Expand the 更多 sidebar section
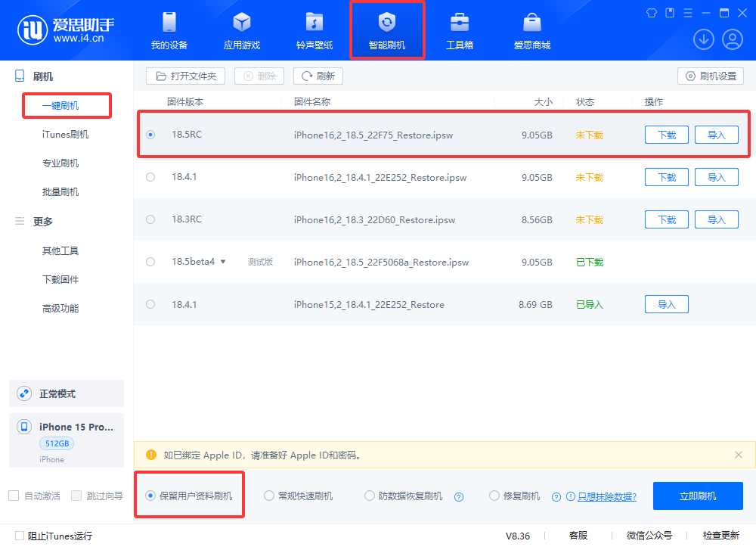Viewport: 756px width, 547px height. (x=44, y=221)
